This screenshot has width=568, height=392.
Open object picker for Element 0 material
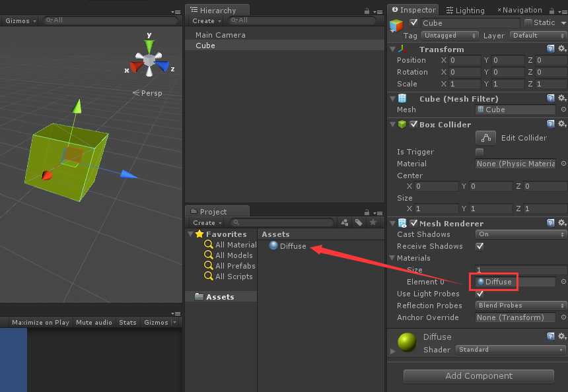[563, 282]
